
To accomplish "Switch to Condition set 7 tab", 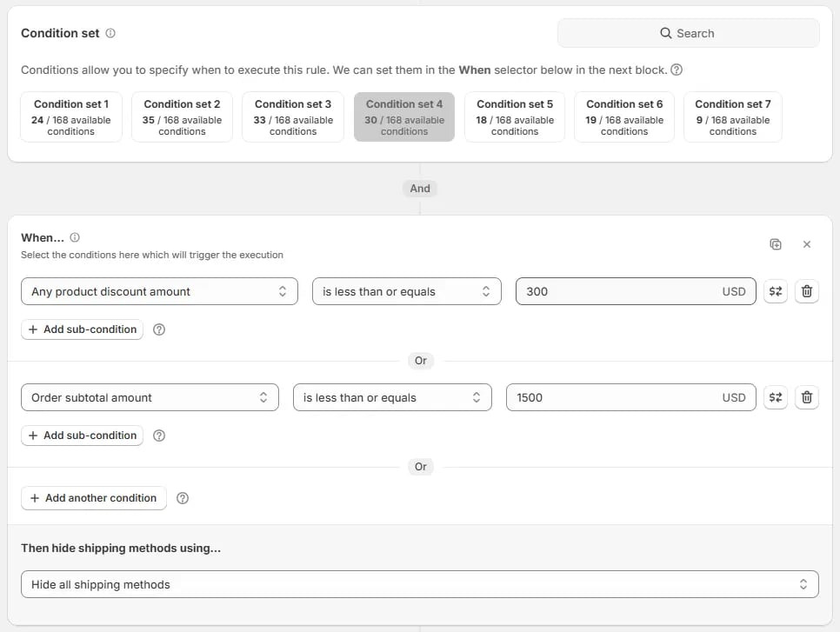I will [733, 116].
